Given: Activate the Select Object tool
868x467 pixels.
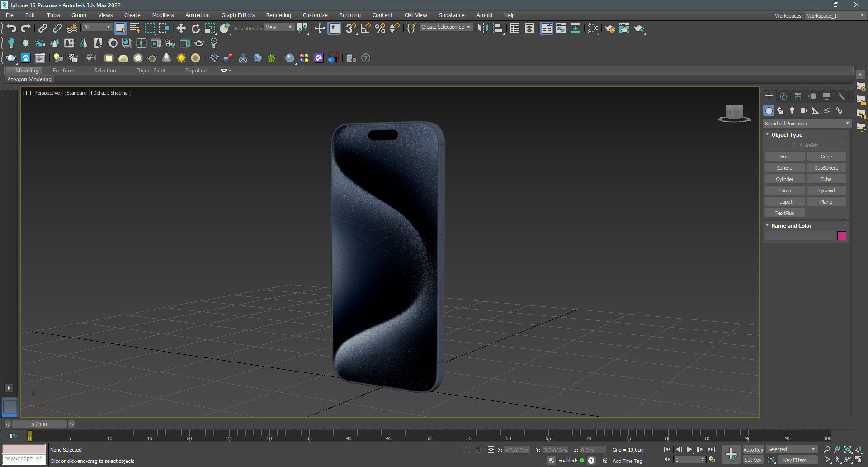Looking at the screenshot, I should coord(120,29).
